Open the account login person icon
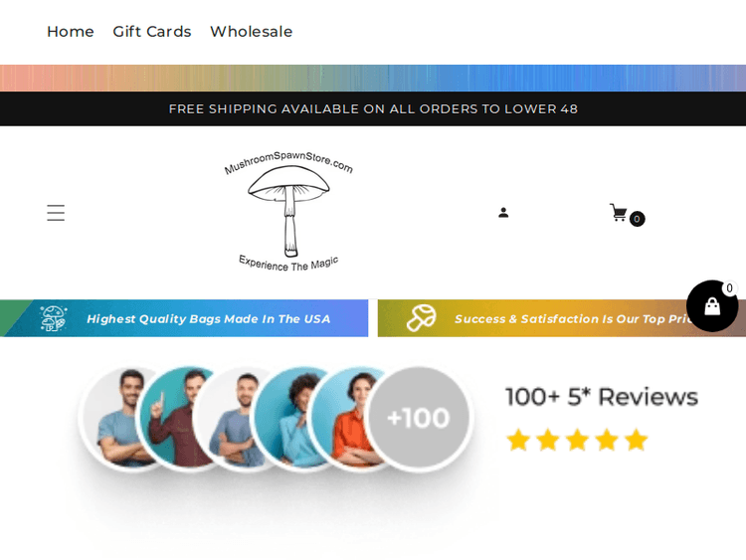 tap(503, 213)
